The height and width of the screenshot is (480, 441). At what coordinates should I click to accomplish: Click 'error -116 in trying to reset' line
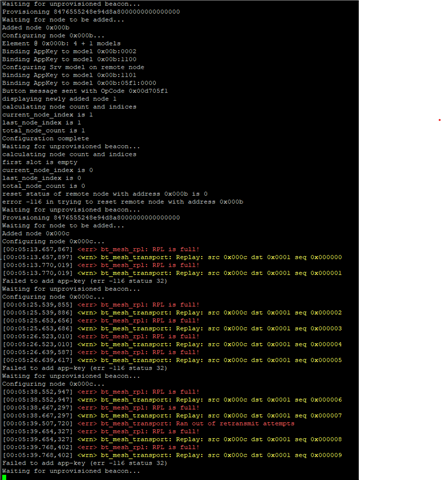pyautogui.click(x=123, y=202)
